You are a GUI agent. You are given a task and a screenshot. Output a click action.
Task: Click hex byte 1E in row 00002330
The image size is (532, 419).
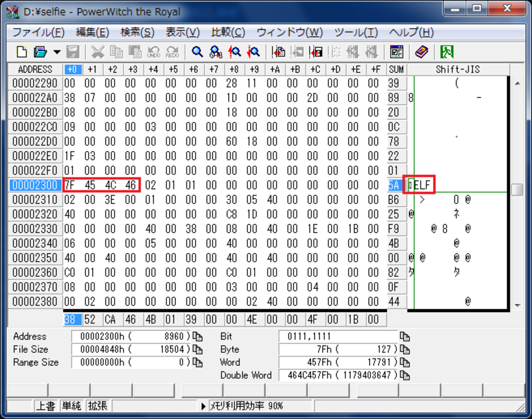[312, 229]
